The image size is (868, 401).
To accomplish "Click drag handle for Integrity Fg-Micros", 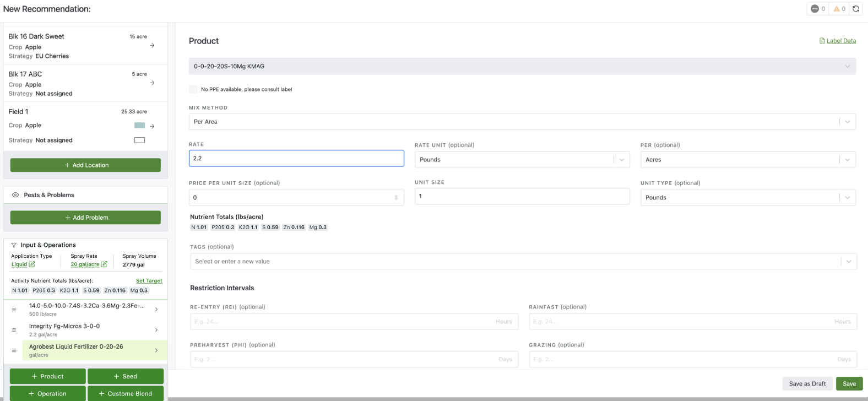I will [14, 330].
